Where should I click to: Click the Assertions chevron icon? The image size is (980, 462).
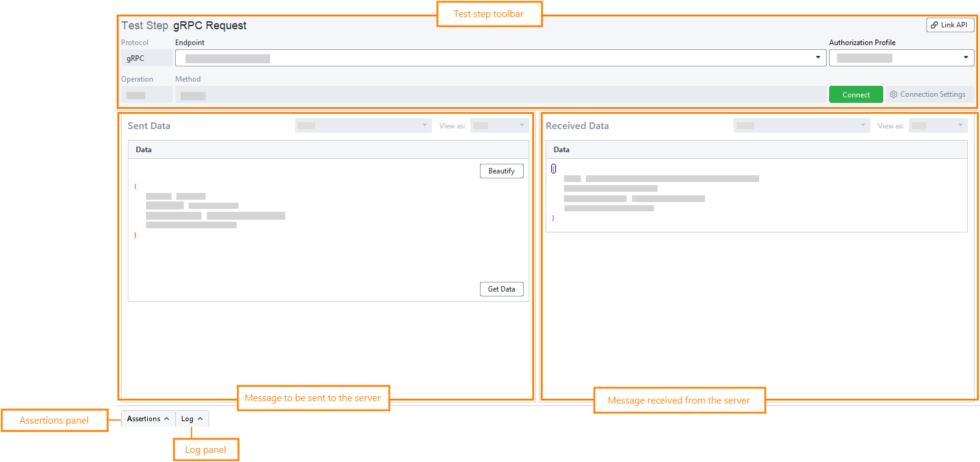167,419
